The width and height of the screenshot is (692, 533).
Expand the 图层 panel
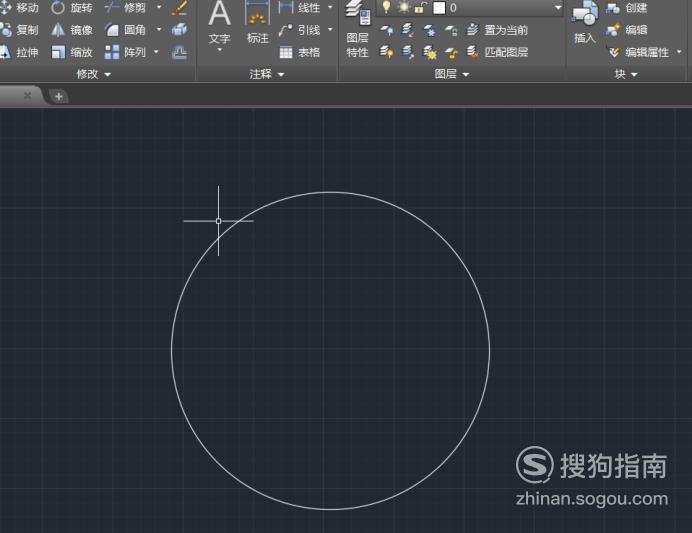(x=451, y=74)
